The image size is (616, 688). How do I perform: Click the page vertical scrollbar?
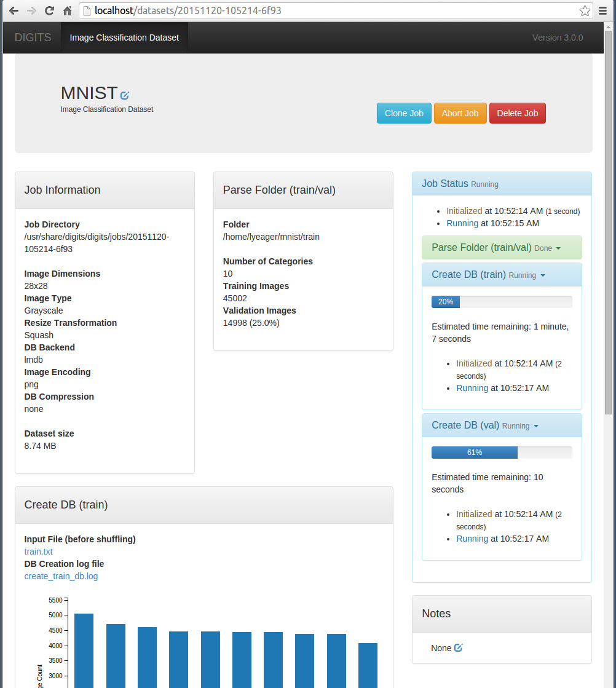pos(608,221)
